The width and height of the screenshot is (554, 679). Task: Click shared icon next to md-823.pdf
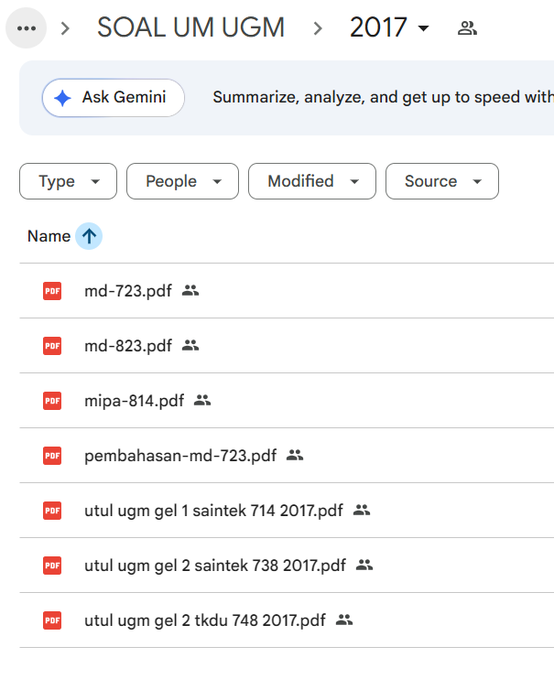click(x=190, y=345)
